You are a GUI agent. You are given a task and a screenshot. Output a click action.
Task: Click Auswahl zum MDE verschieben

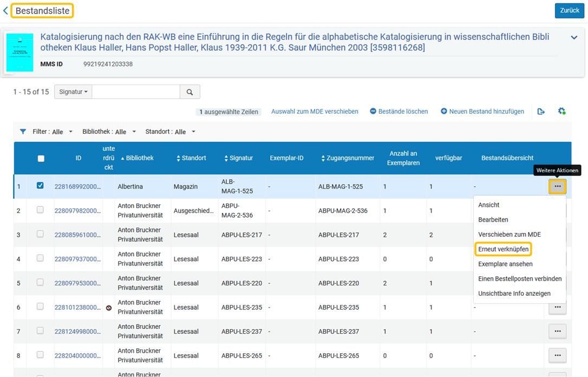[315, 112]
